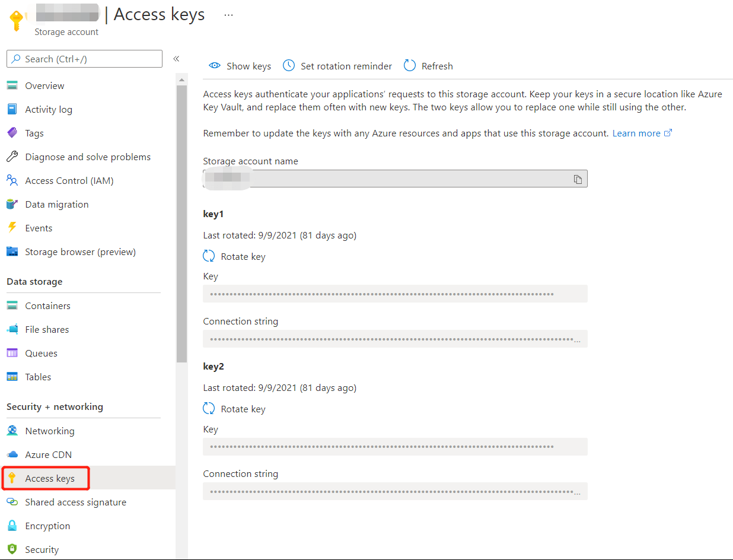Click the Rotate key icon under key2
The image size is (733, 560).
point(209,409)
